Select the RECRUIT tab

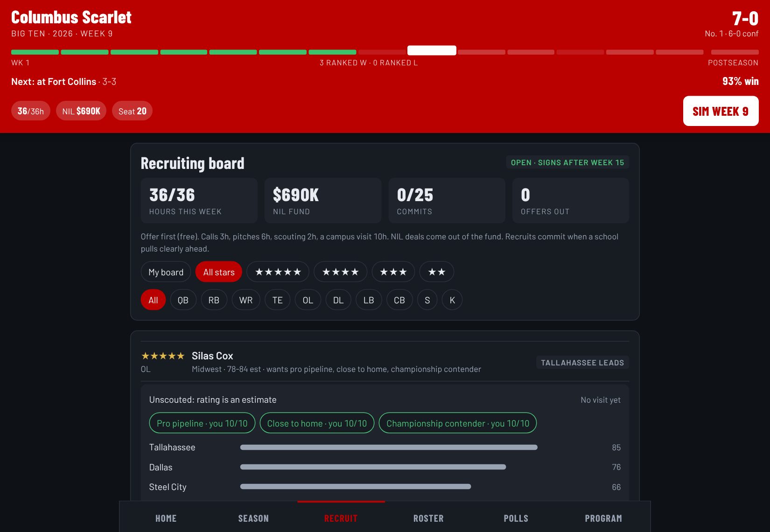[341, 518]
